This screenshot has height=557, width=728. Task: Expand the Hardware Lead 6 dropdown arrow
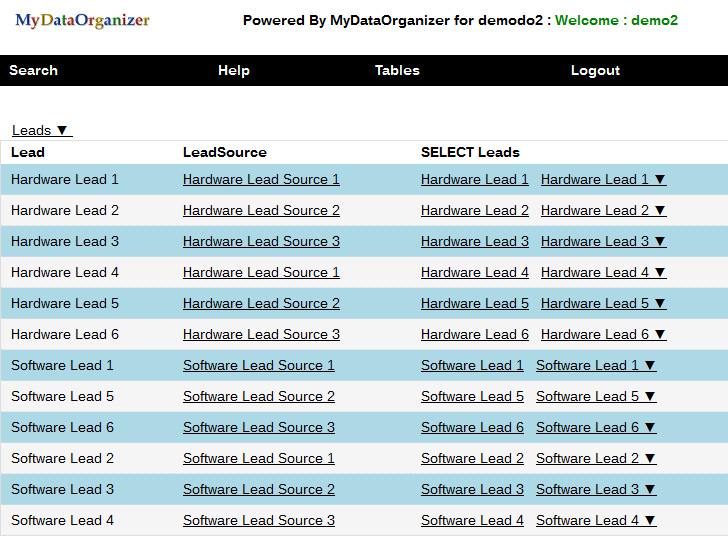click(x=659, y=335)
